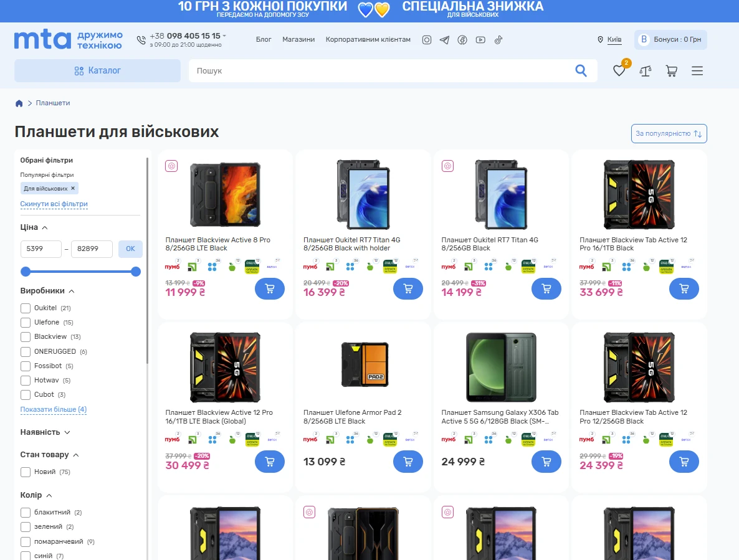739x560 pixels.
Task: Add Blackview Active 12 Pro Global to cart
Action: click(x=270, y=462)
